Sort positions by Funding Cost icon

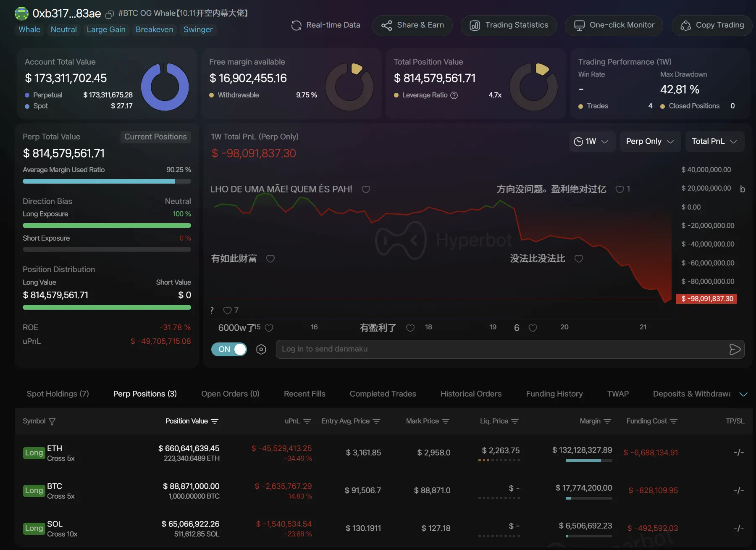click(x=674, y=421)
